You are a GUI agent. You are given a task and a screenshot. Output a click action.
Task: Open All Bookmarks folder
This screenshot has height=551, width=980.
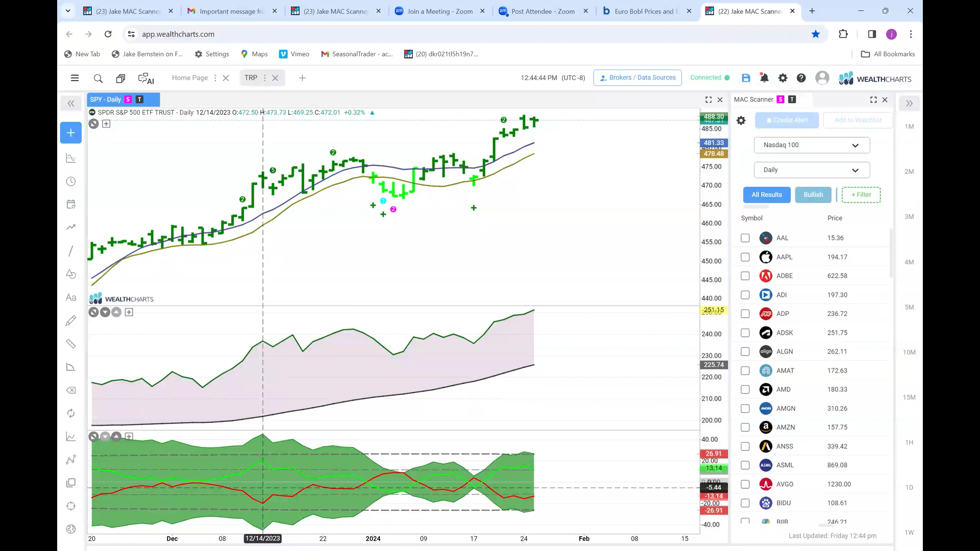tap(888, 54)
